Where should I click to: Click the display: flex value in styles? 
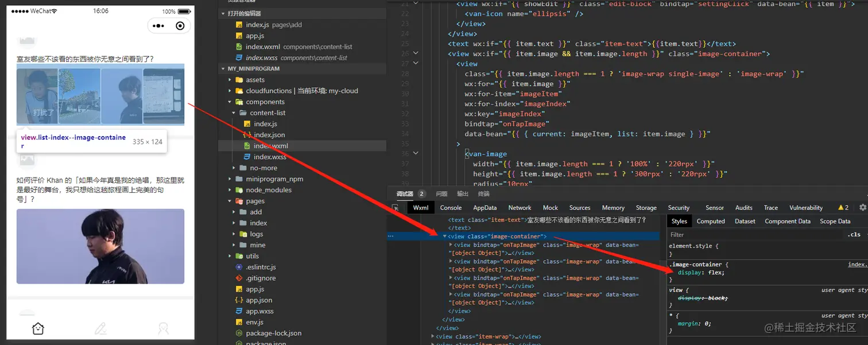716,273
